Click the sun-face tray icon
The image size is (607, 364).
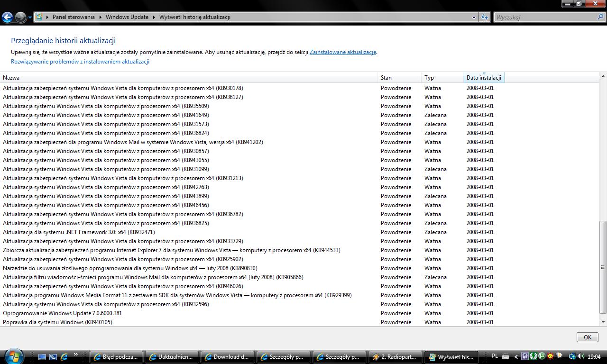[551, 356]
